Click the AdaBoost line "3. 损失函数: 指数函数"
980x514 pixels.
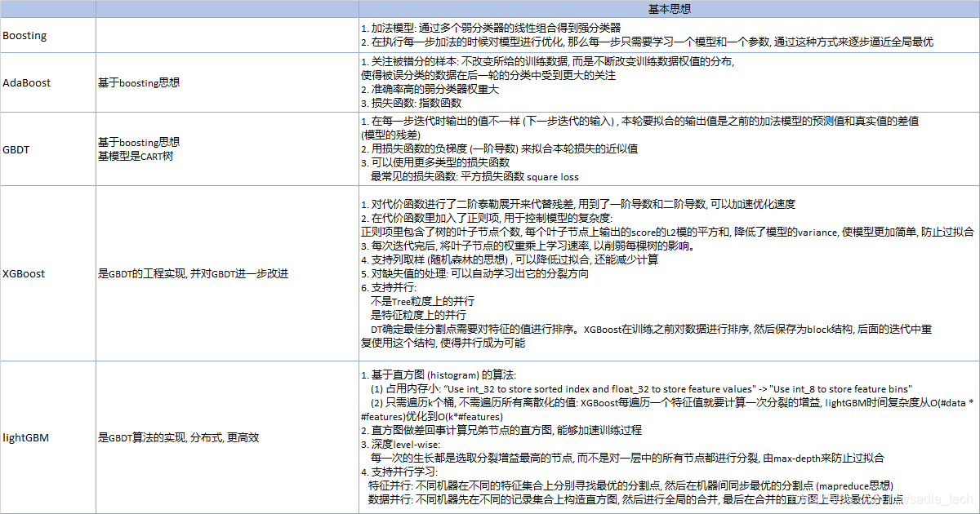tap(412, 104)
